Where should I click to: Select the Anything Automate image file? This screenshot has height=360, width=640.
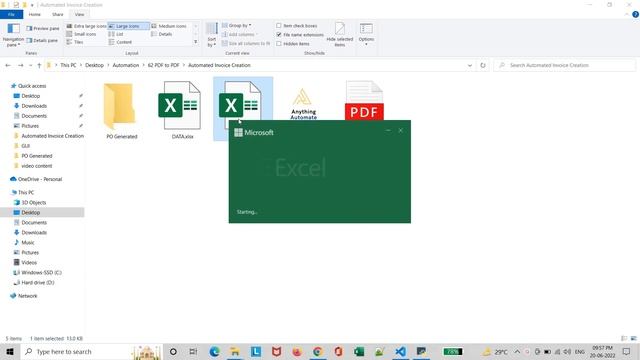(303, 104)
